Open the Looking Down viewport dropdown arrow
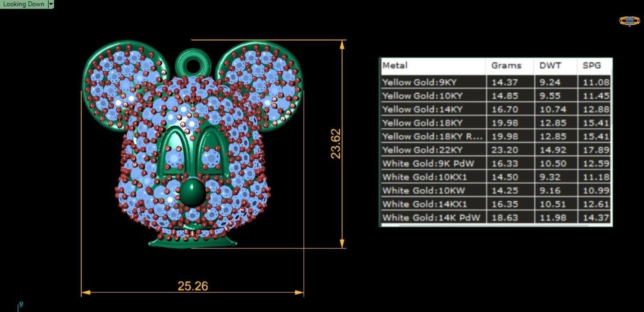 (x=51, y=4)
